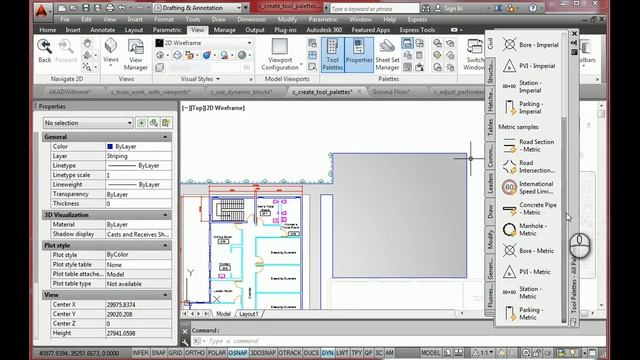Click the MODEL button in status bar

click(x=431, y=352)
